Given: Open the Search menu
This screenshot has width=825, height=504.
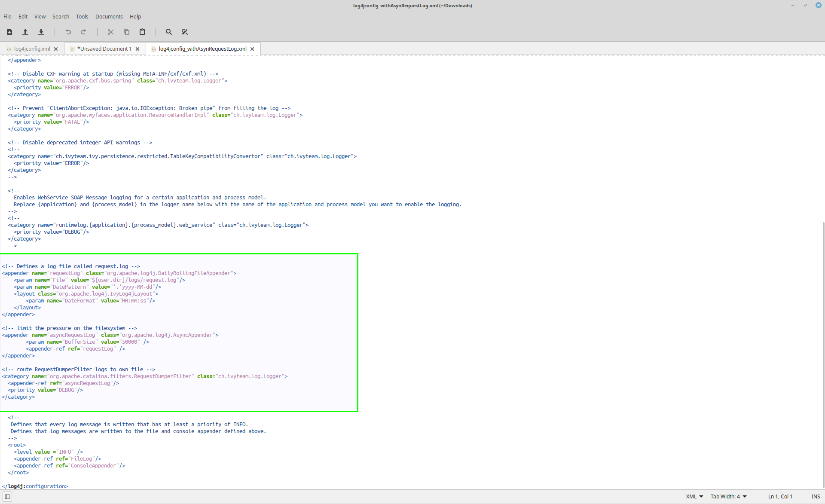Looking at the screenshot, I should pos(61,16).
